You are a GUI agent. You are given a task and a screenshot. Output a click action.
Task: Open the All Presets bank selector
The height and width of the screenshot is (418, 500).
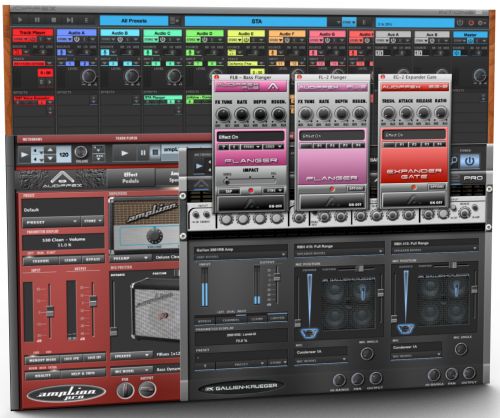[134, 21]
